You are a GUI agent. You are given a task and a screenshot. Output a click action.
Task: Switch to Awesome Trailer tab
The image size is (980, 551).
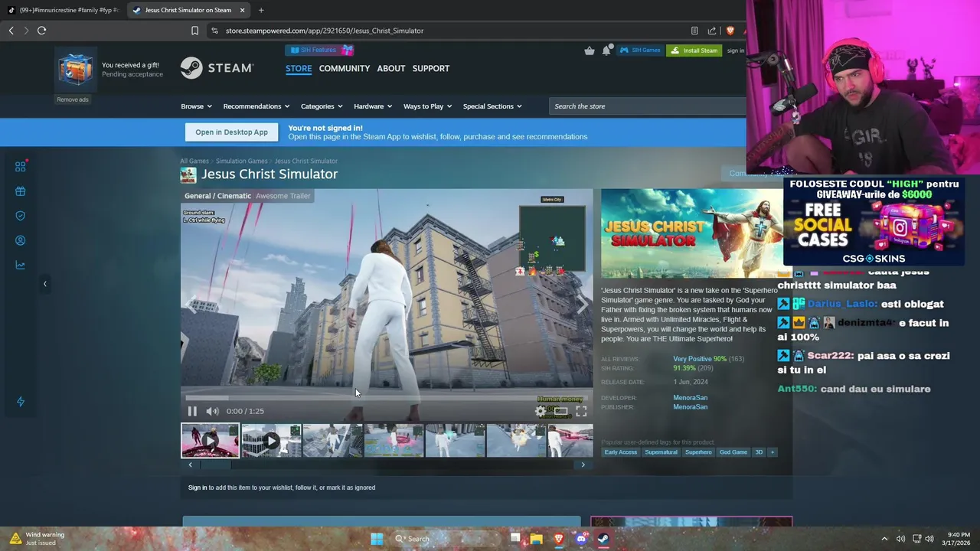pos(283,196)
